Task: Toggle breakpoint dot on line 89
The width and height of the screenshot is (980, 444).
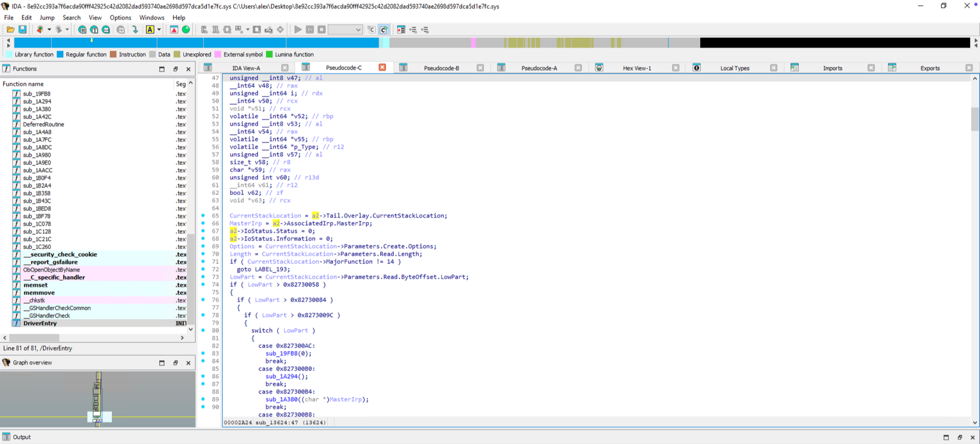Action: pos(203,399)
